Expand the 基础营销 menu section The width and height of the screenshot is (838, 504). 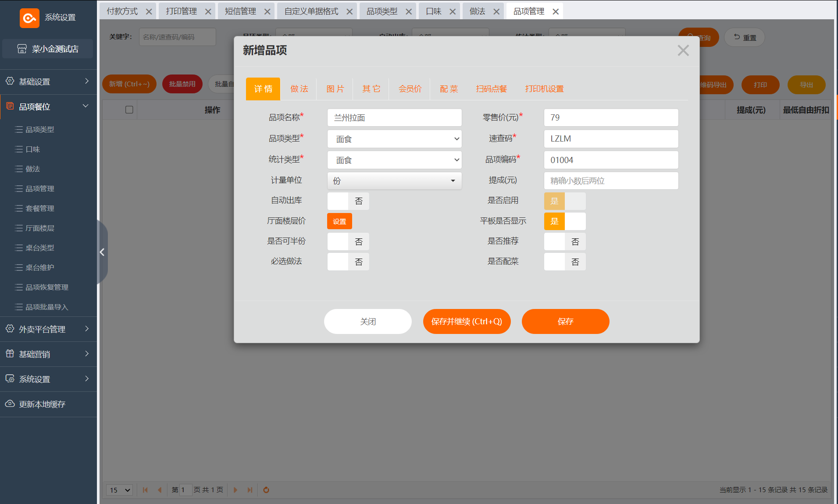pos(87,354)
